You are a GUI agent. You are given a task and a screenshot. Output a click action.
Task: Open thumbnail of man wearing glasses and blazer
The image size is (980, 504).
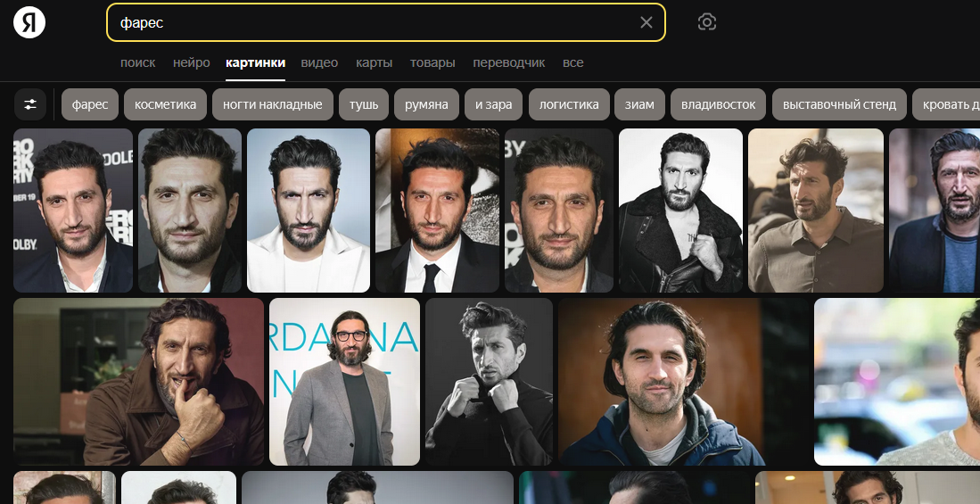pos(344,382)
